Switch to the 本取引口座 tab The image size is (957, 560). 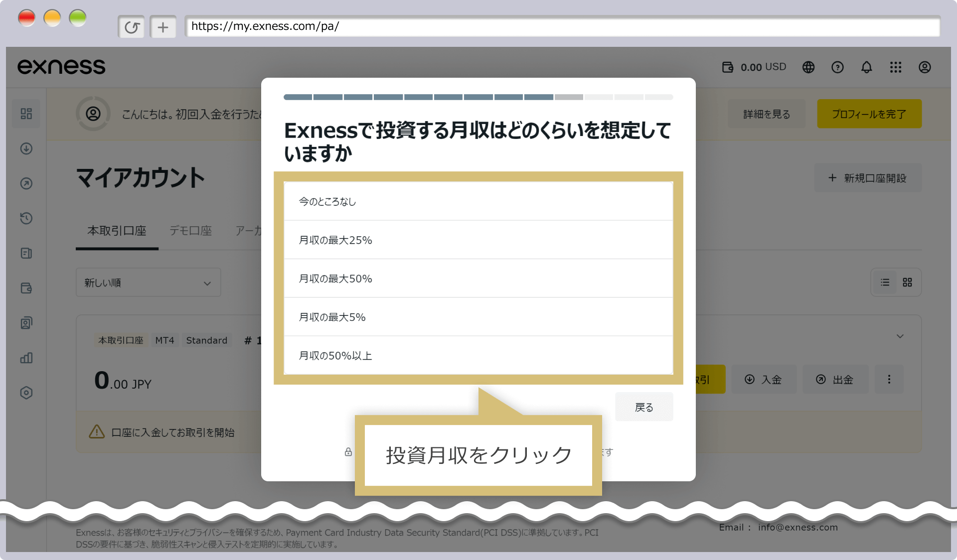[x=117, y=231]
